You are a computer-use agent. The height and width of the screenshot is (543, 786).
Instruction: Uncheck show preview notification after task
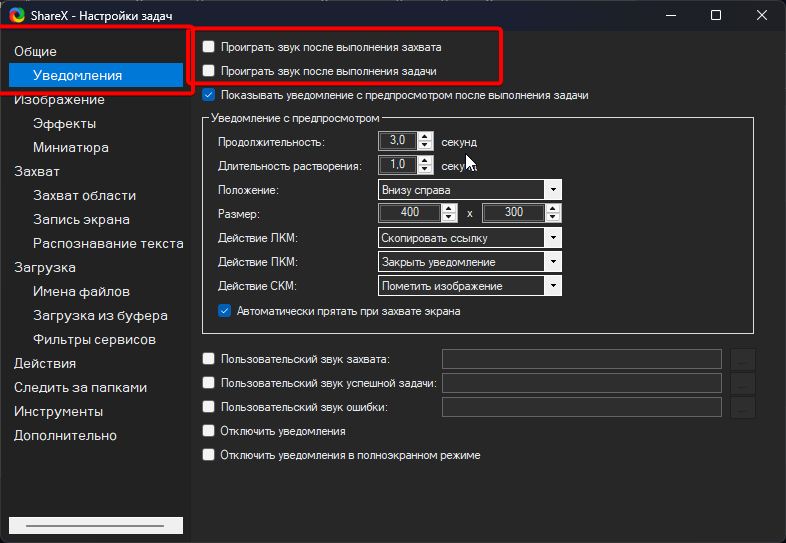pos(209,95)
